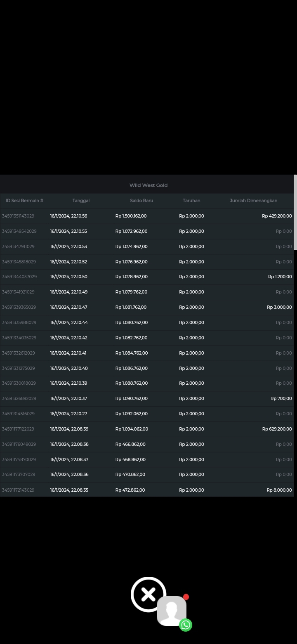This screenshot has height=644, width=297.
Task: Sort by ID Sesi Bermain column header
Action: point(24,201)
